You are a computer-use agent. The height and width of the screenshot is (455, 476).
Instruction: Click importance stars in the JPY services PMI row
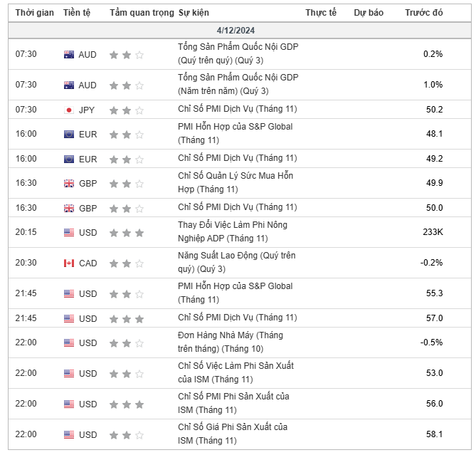[126, 110]
